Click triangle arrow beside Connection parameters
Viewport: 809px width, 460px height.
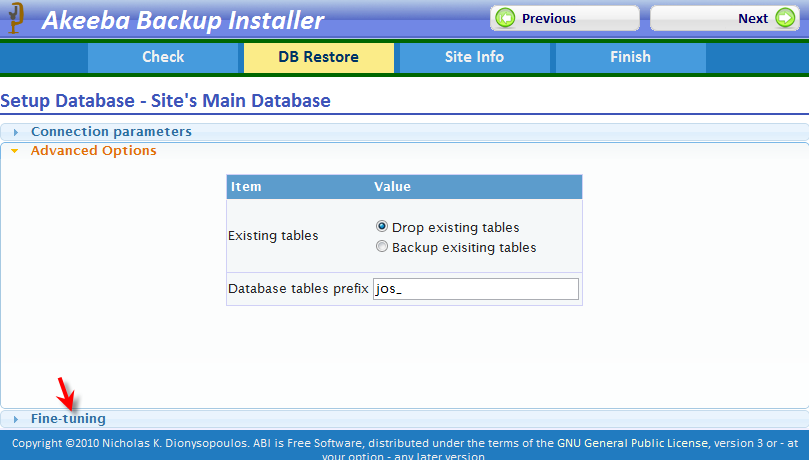pos(15,133)
